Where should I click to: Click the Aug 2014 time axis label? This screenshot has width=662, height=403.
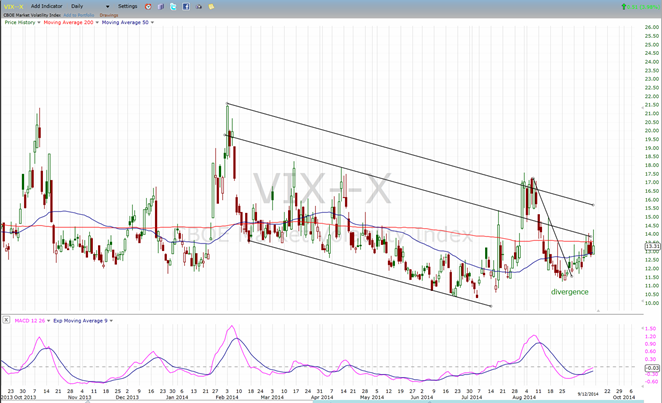[524, 397]
